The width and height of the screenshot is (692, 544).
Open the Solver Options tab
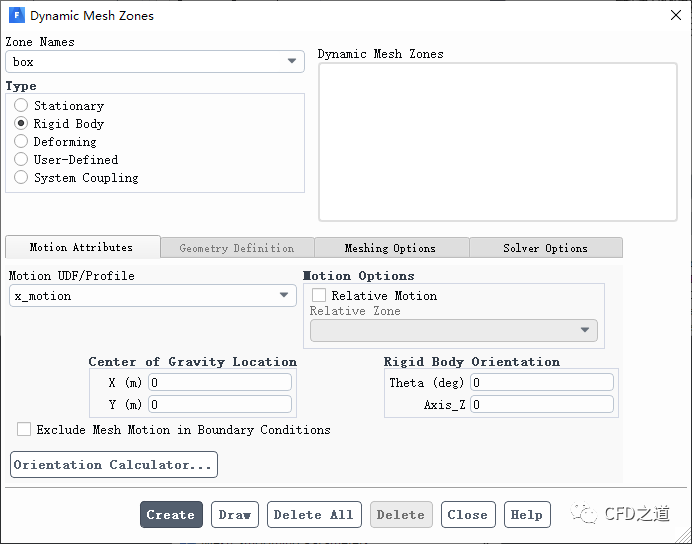click(x=545, y=248)
